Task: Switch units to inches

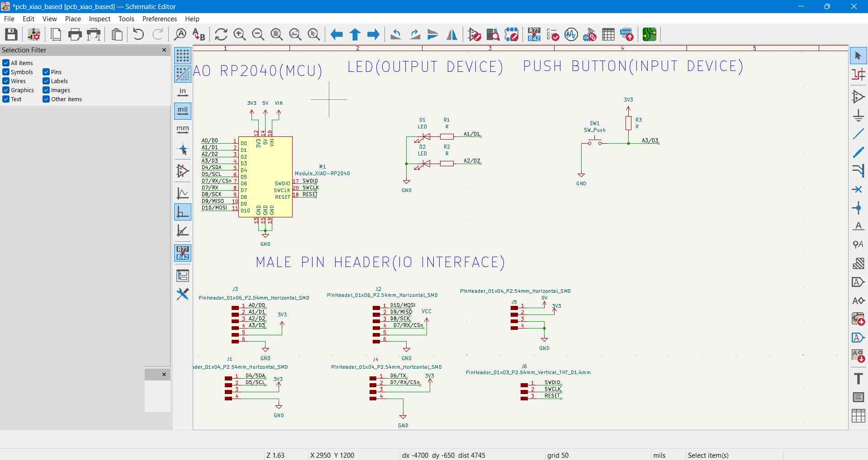Action: click(x=183, y=93)
